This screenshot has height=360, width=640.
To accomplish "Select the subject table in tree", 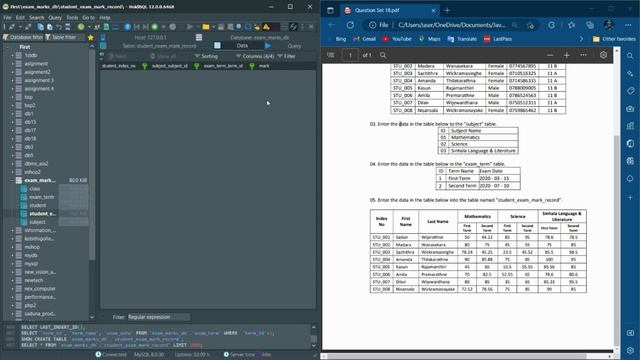I will [37, 222].
